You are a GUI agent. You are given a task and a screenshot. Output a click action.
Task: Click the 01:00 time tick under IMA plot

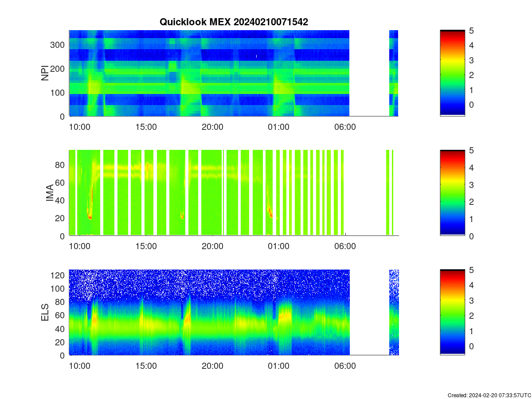tap(279, 246)
